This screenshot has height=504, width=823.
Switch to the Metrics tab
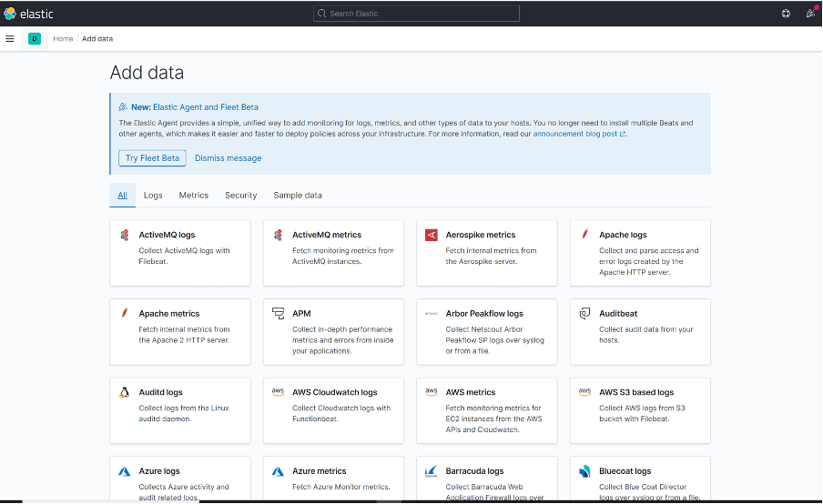click(x=194, y=195)
